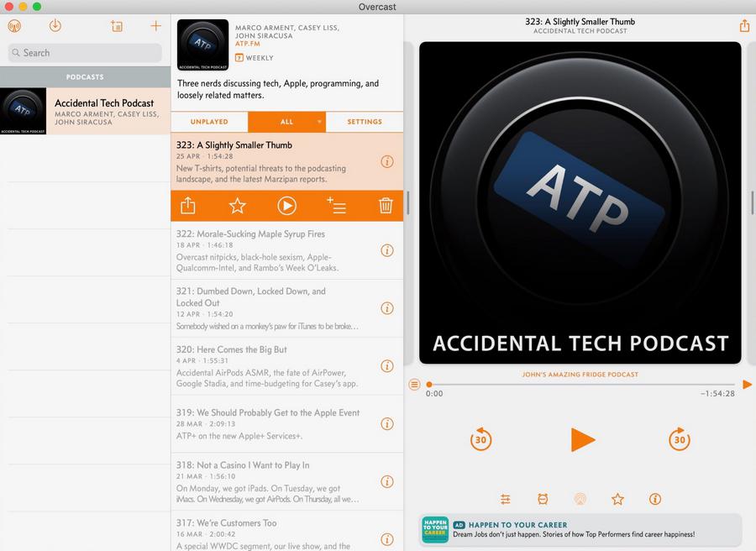
Task: Open the Overcast podcasts icon in sidebar toolbar
Action: click(x=14, y=25)
